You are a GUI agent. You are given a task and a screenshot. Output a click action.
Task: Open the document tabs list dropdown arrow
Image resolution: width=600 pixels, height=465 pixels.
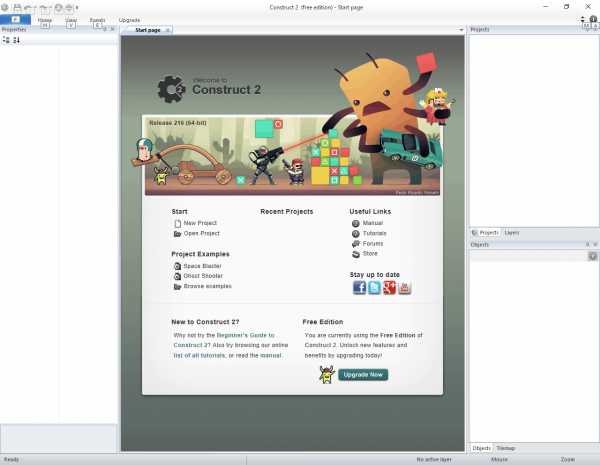(461, 30)
